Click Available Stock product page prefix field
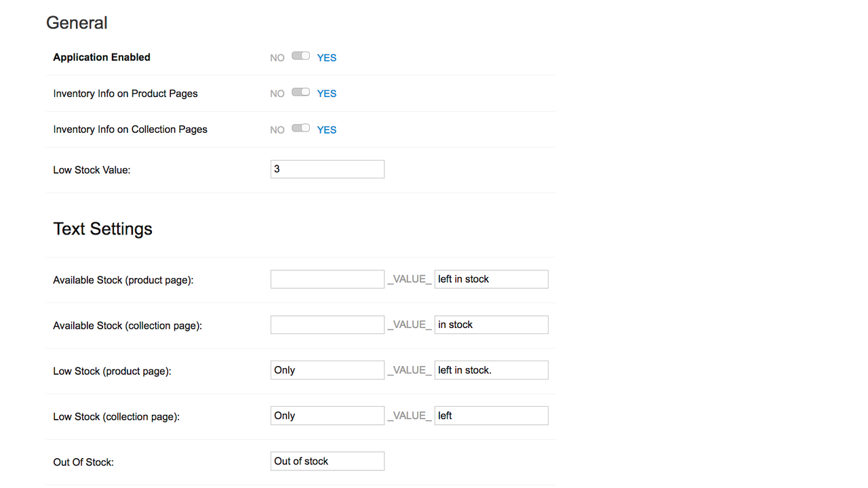Image resolution: width=868 pixels, height=488 pixels. [328, 279]
